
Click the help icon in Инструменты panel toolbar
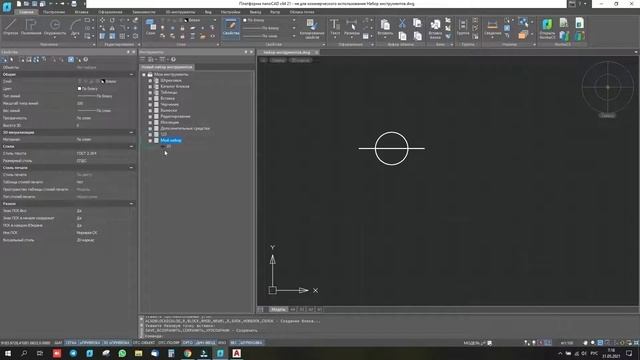click(173, 60)
